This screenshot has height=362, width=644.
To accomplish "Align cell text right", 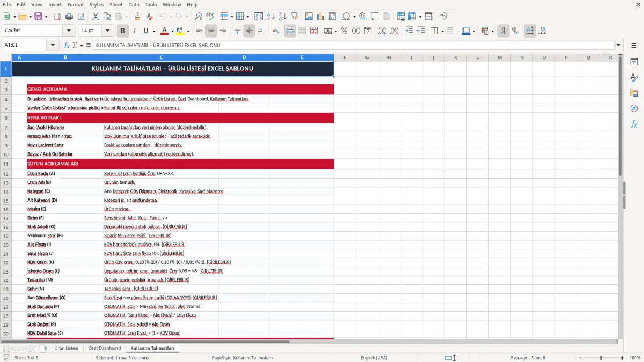I will pos(223,31).
